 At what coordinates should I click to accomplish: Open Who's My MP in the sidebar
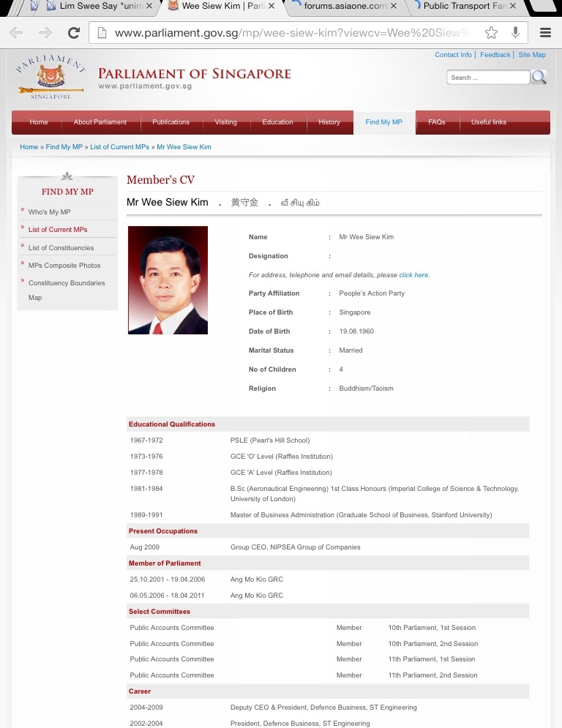(49, 211)
